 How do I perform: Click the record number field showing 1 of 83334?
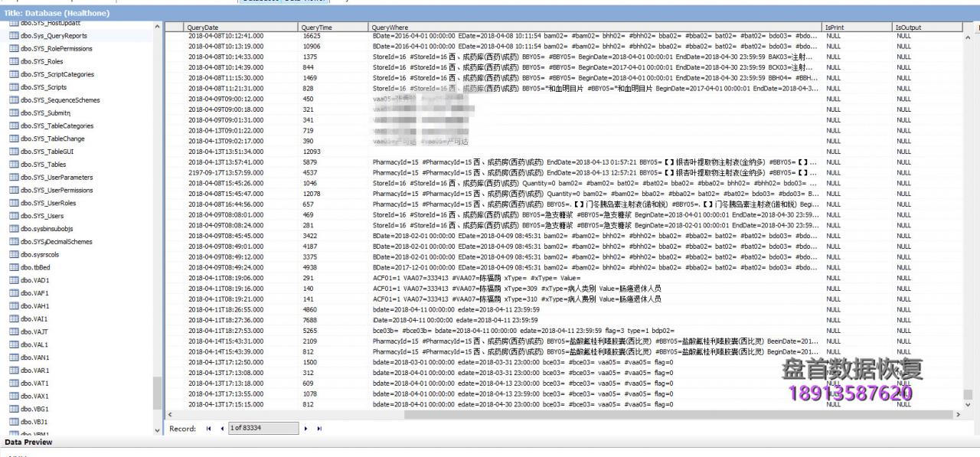(261, 429)
